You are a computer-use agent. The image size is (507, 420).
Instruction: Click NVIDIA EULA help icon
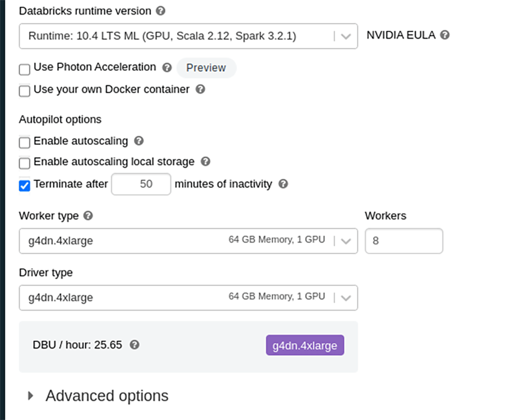point(444,35)
